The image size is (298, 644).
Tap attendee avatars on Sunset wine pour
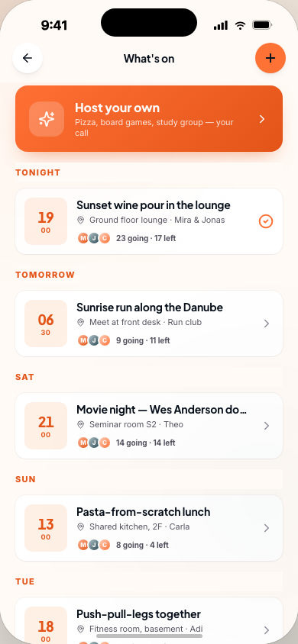click(94, 238)
